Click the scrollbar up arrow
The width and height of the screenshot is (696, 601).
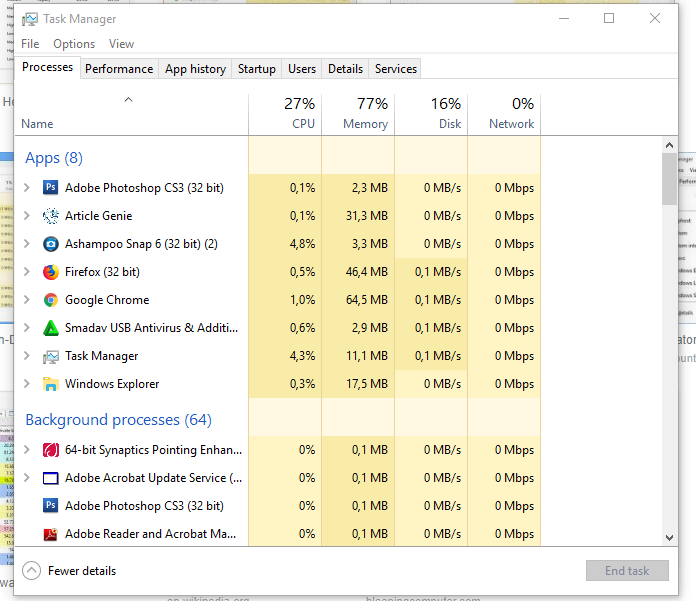[669, 145]
